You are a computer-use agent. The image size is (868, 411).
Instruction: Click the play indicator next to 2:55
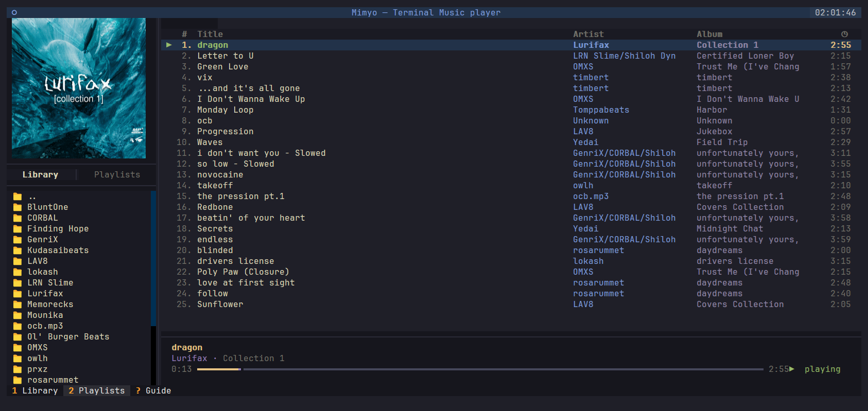[792, 369]
